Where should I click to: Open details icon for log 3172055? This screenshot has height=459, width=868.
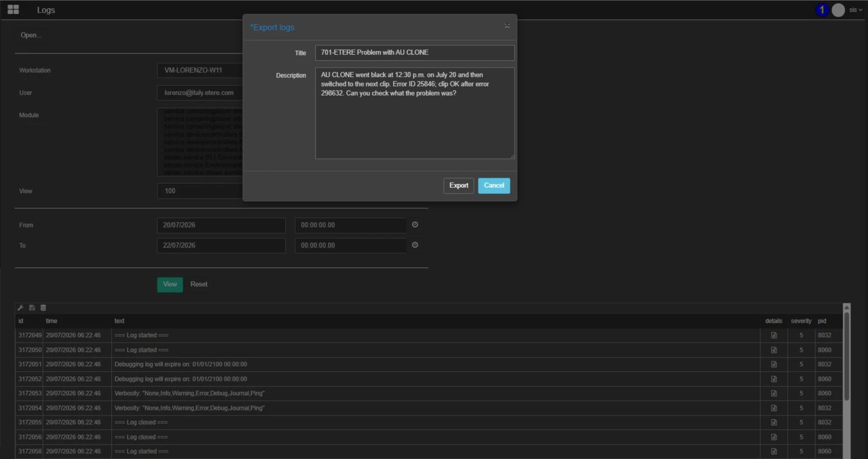(x=774, y=422)
